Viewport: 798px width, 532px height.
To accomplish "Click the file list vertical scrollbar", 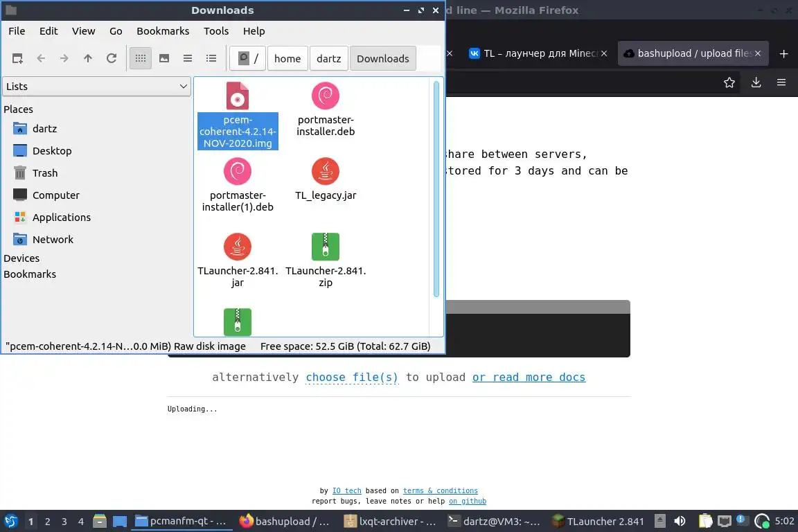I will (x=436, y=188).
